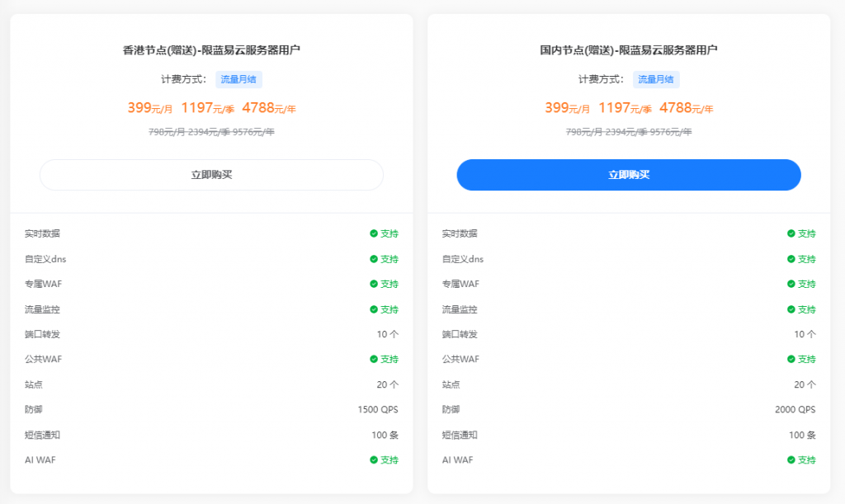Click the 香港节点(赠送) plan title
845x504 pixels.
point(211,50)
